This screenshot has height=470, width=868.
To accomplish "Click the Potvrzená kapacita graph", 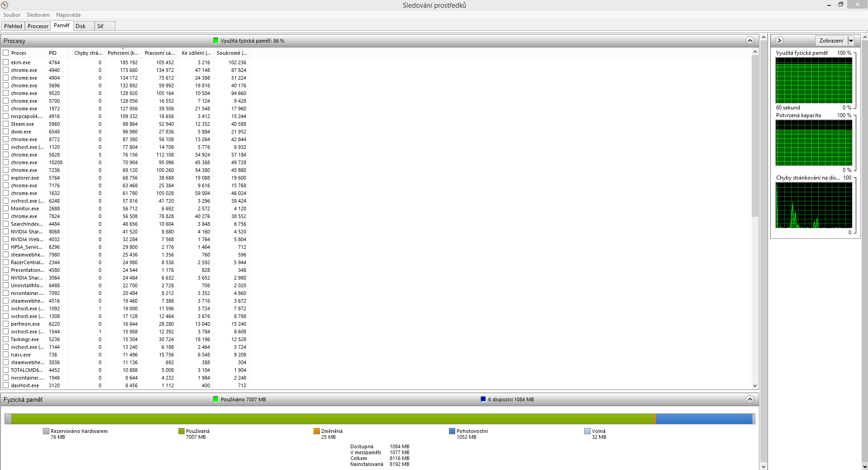I will pyautogui.click(x=814, y=143).
